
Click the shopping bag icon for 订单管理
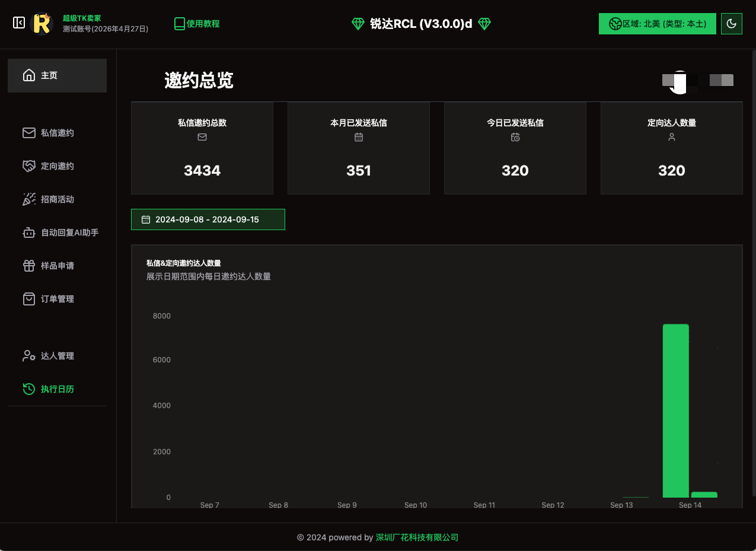point(29,299)
